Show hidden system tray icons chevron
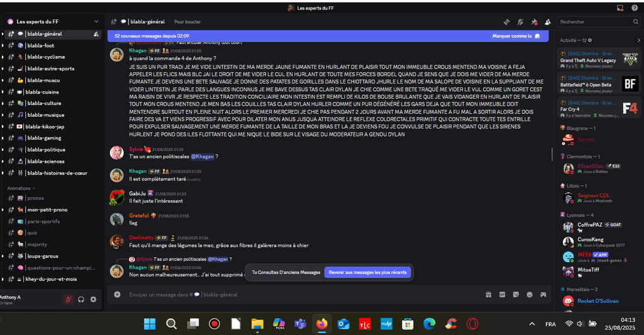644x335 pixels. (x=532, y=324)
